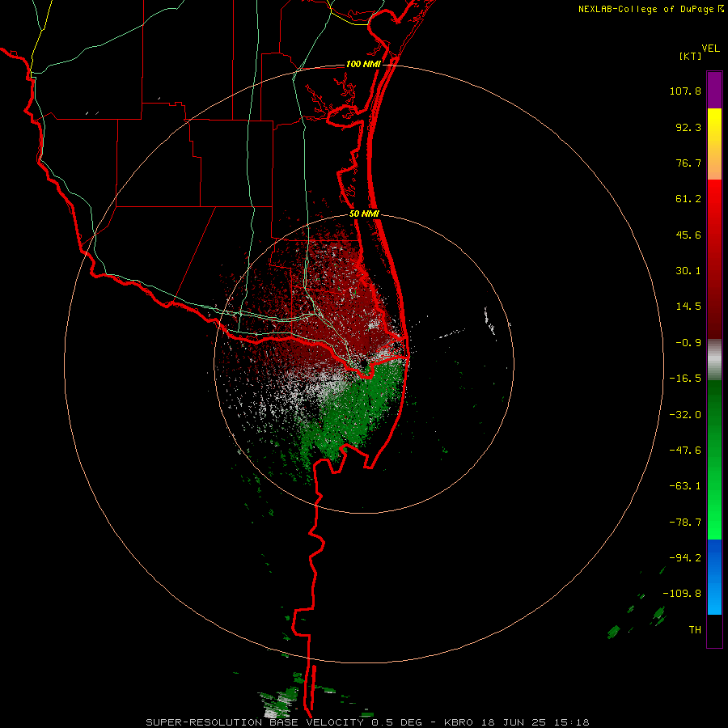
Task: Click the 92.3 legend value
Action: (688, 127)
